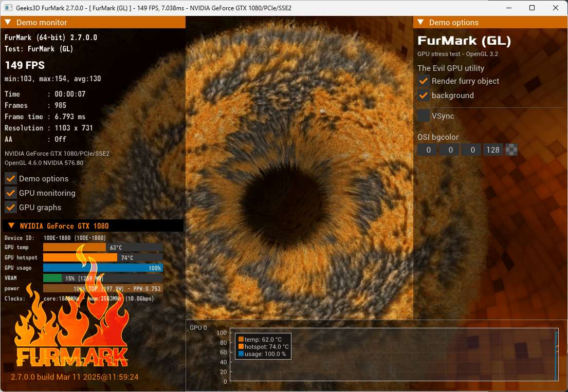
Task: Click the graph legend temp 62.0 °C
Action: [x=260, y=340]
